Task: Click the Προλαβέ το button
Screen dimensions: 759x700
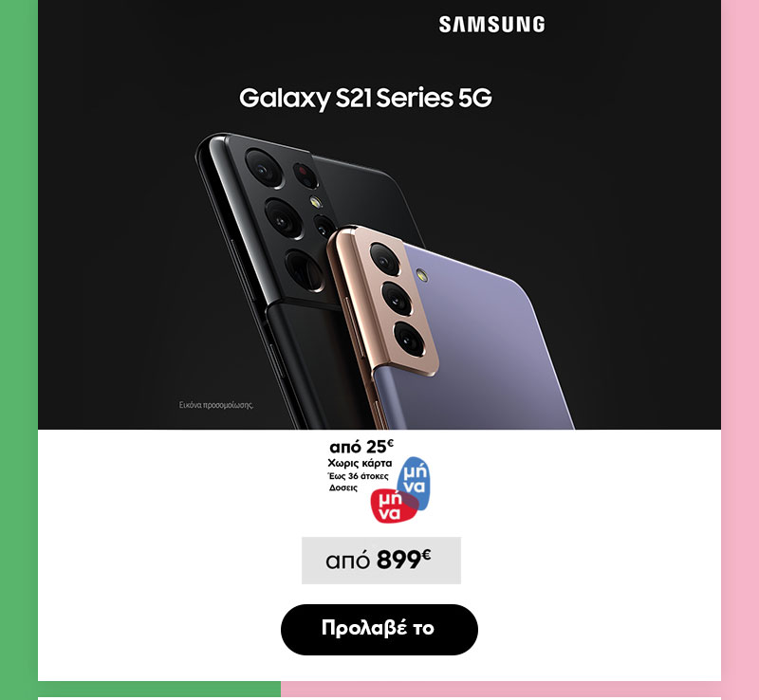Action: (379, 629)
